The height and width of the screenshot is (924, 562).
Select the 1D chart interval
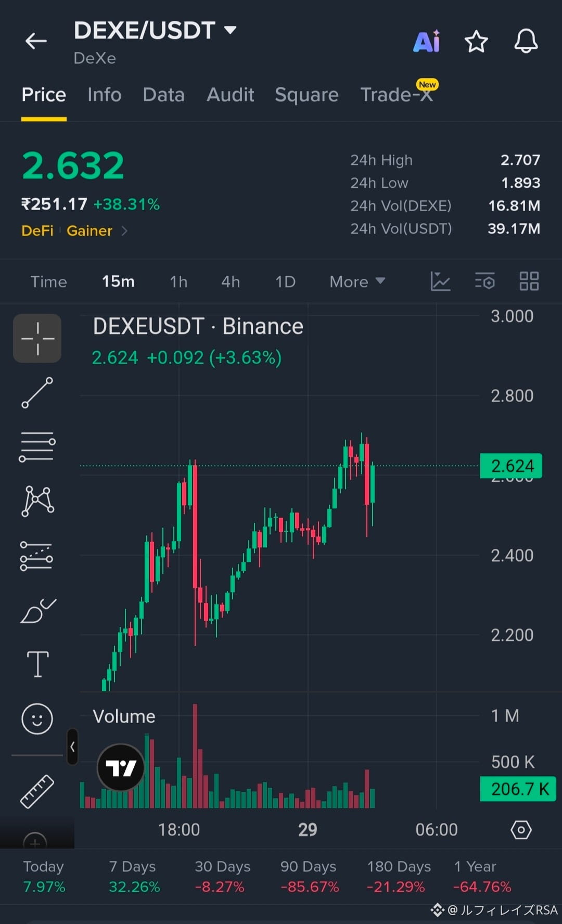pos(285,281)
